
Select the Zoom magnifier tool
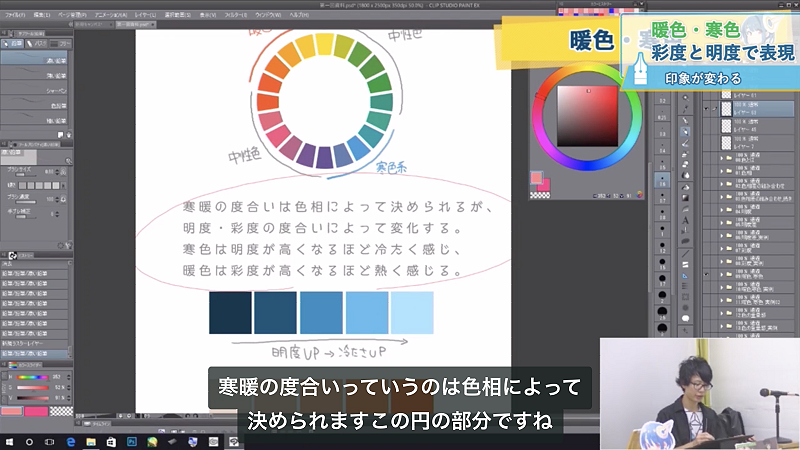pos(685,97)
